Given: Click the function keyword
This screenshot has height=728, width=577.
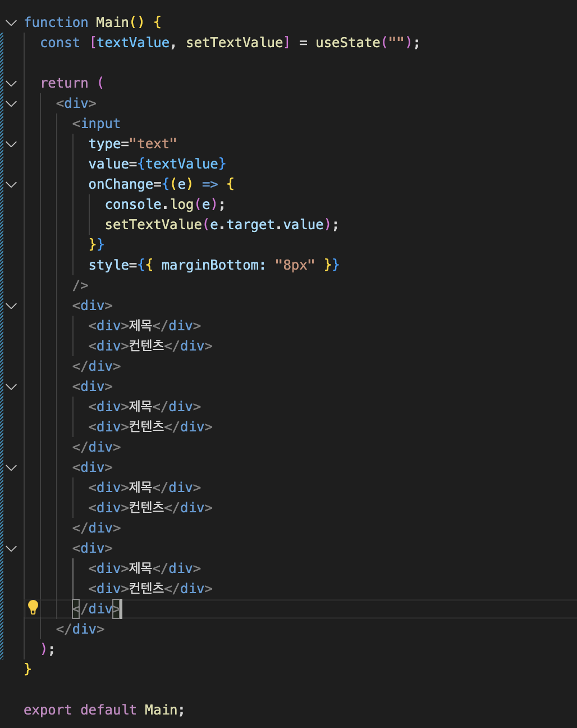Looking at the screenshot, I should [56, 22].
